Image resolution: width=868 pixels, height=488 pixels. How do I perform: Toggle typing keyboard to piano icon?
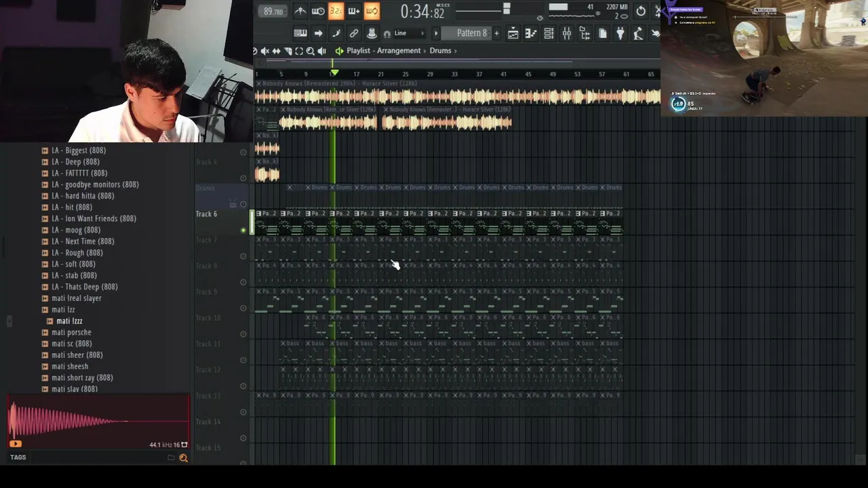click(300, 33)
